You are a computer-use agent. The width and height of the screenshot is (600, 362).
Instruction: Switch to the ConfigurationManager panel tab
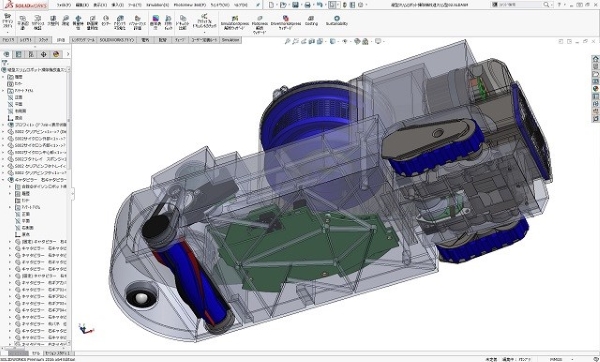31,54
